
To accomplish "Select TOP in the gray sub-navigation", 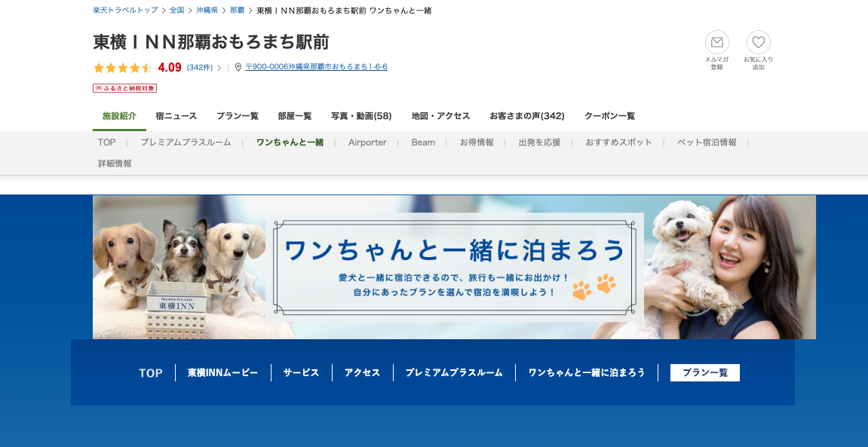I will [x=107, y=142].
